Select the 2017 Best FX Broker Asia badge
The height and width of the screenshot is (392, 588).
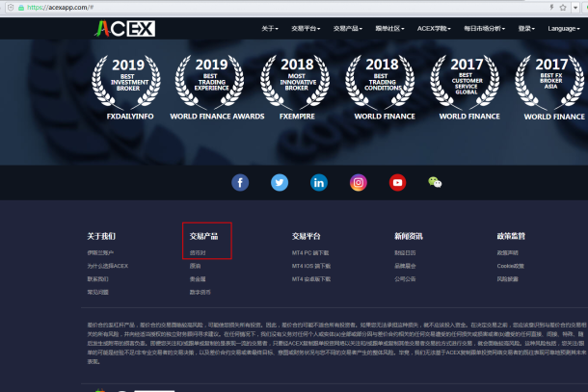[x=549, y=83]
